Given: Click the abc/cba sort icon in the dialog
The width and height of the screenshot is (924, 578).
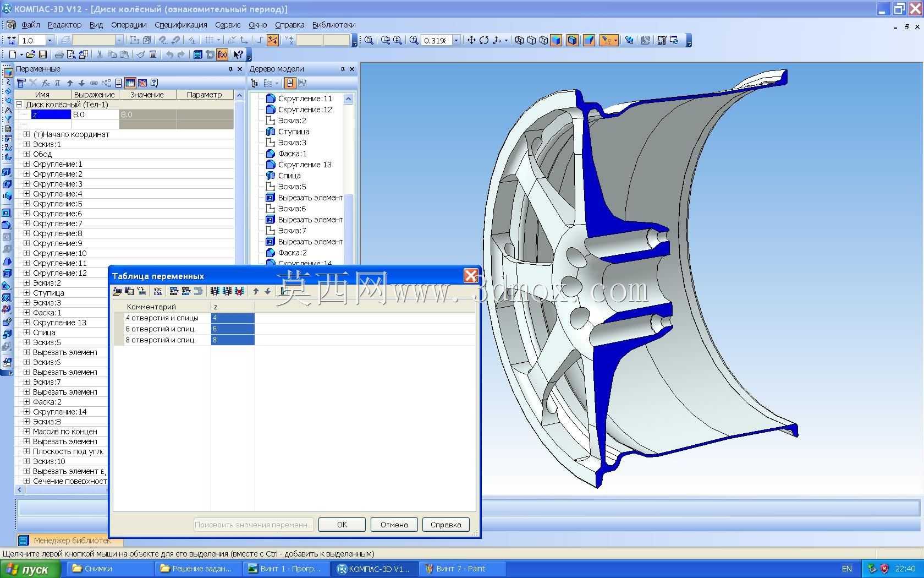Looking at the screenshot, I should (158, 291).
